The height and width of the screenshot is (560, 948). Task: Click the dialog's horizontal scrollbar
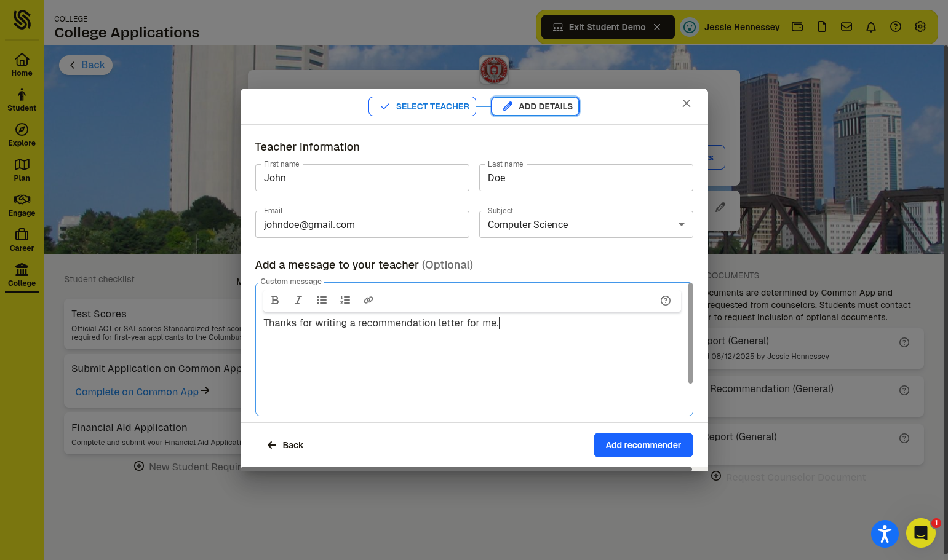click(x=467, y=469)
